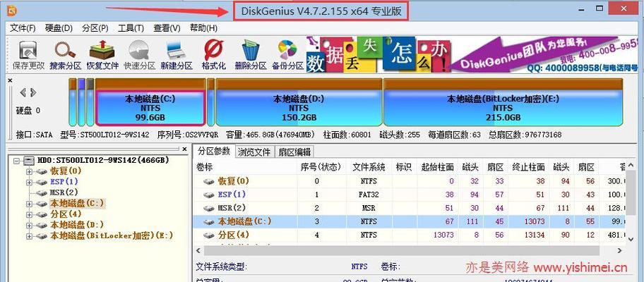
Task: Switch to the 扇区编辑 tab
Action: click(294, 152)
